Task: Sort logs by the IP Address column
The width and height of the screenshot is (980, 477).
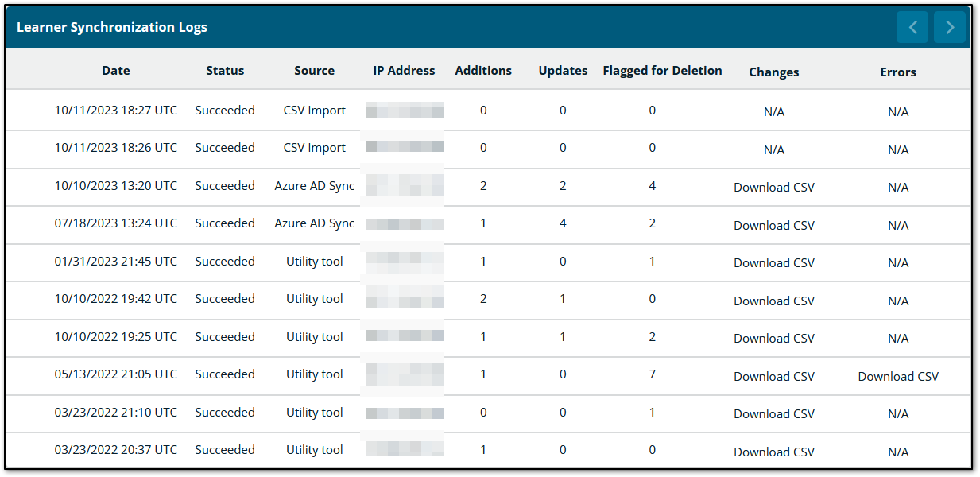Action: [x=404, y=70]
